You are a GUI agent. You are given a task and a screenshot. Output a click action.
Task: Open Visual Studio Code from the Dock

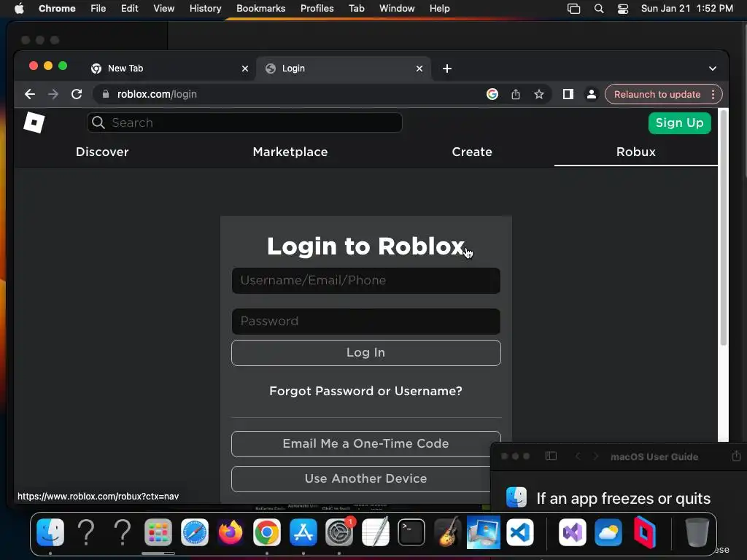tap(519, 532)
